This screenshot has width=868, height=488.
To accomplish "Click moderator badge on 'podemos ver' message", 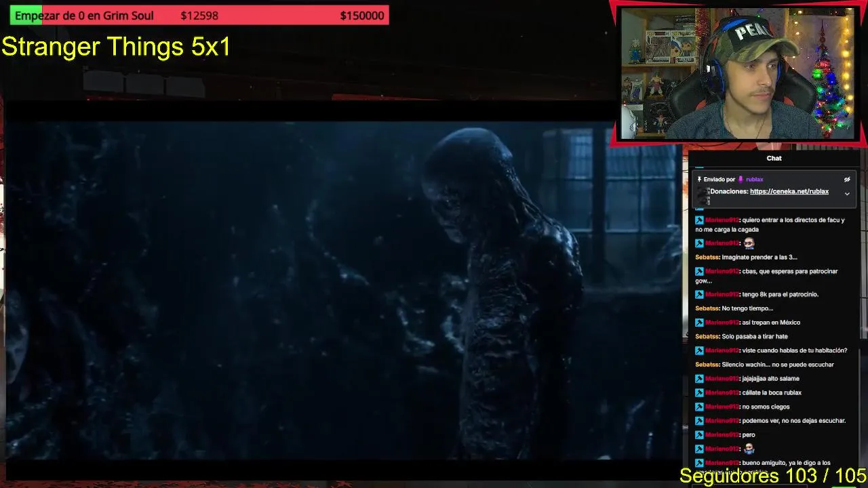I will click(699, 421).
